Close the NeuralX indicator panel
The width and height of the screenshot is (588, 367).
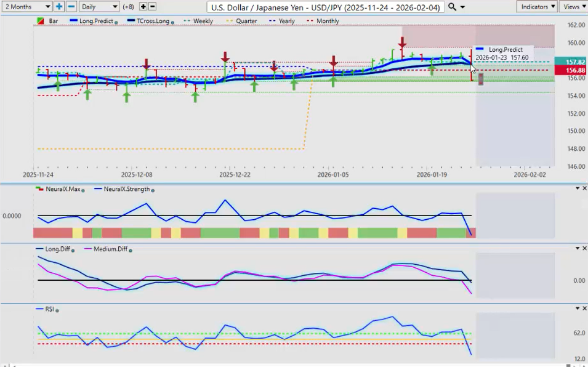(x=584, y=188)
